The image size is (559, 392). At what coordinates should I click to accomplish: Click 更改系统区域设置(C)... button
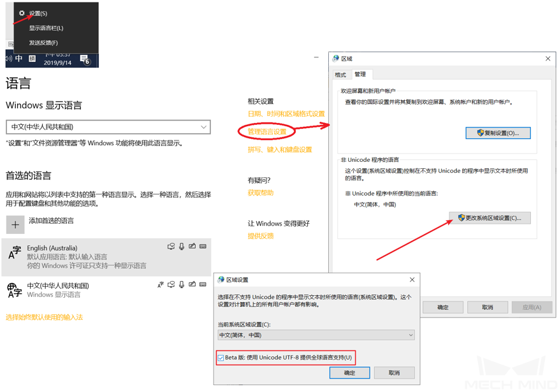pos(490,218)
